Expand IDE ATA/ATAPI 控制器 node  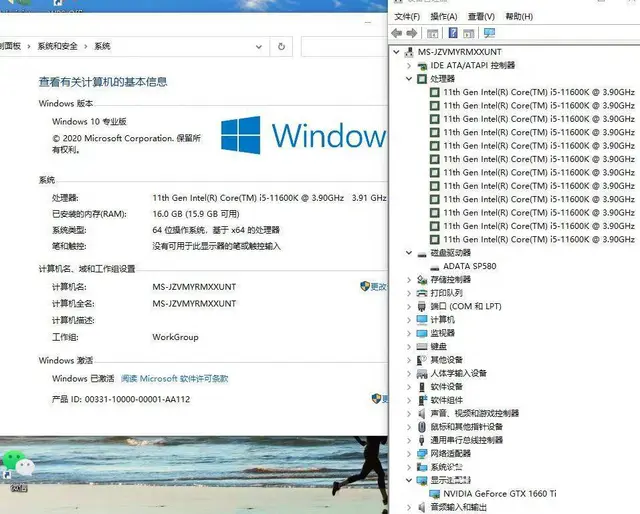pos(409,65)
